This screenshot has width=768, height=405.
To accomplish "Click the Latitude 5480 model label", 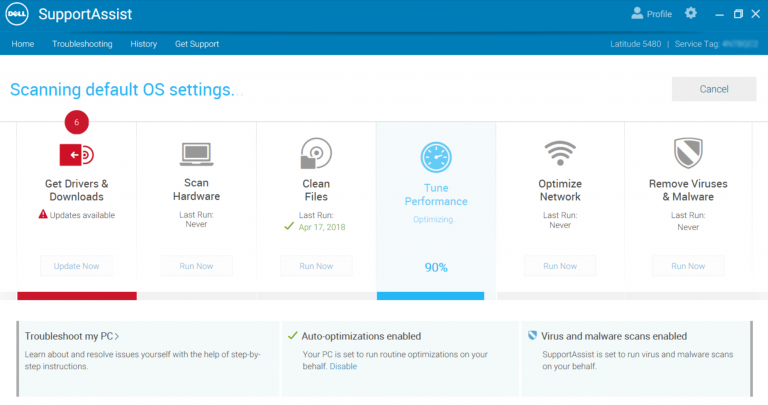I will pyautogui.click(x=635, y=44).
